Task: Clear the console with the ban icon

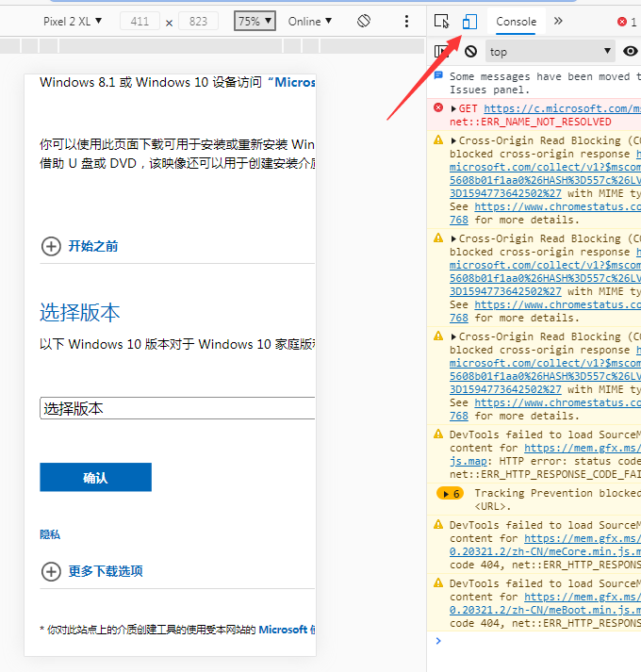Action: [x=470, y=52]
